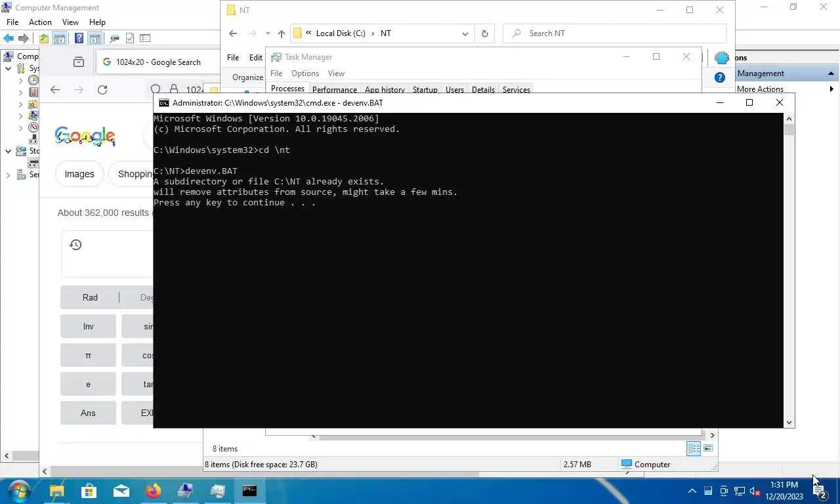Toggle Show/Hide Console Tree toolbar icon
840x504 pixels.
click(x=59, y=39)
